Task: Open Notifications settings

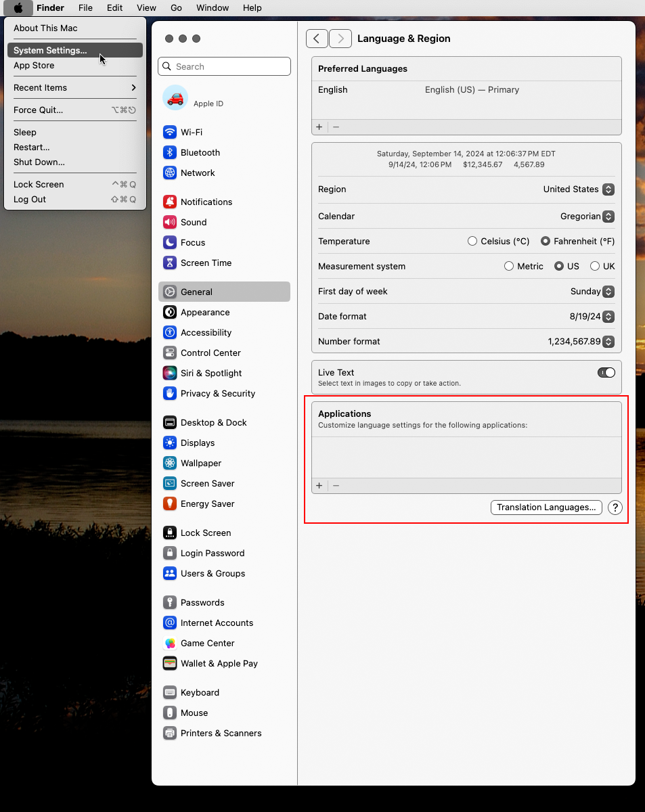Action: (171, 202)
